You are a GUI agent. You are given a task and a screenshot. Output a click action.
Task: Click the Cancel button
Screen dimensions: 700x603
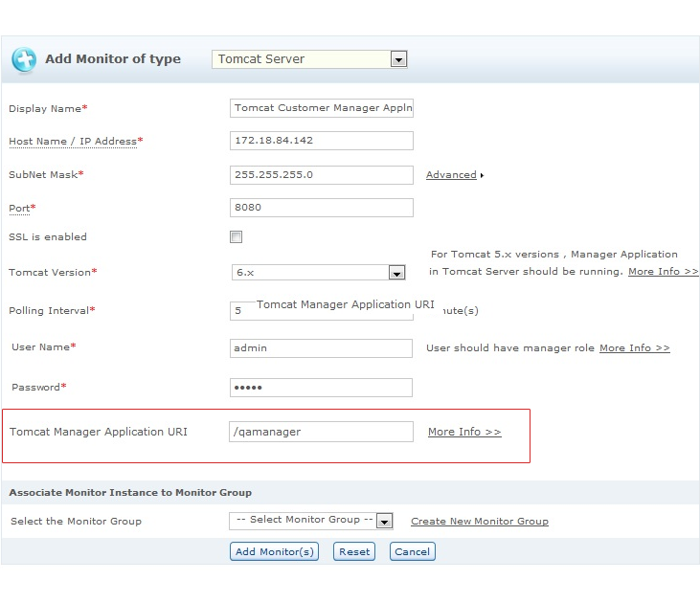coord(412,551)
